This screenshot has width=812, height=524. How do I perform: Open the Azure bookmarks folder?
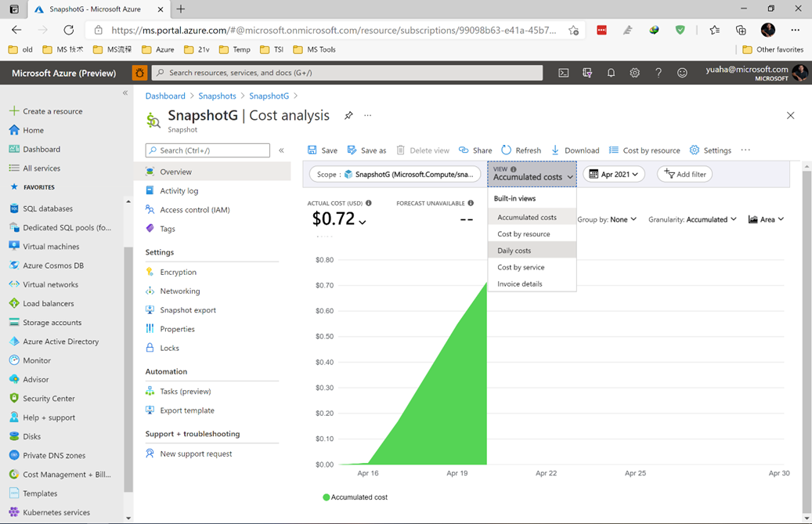click(x=158, y=49)
